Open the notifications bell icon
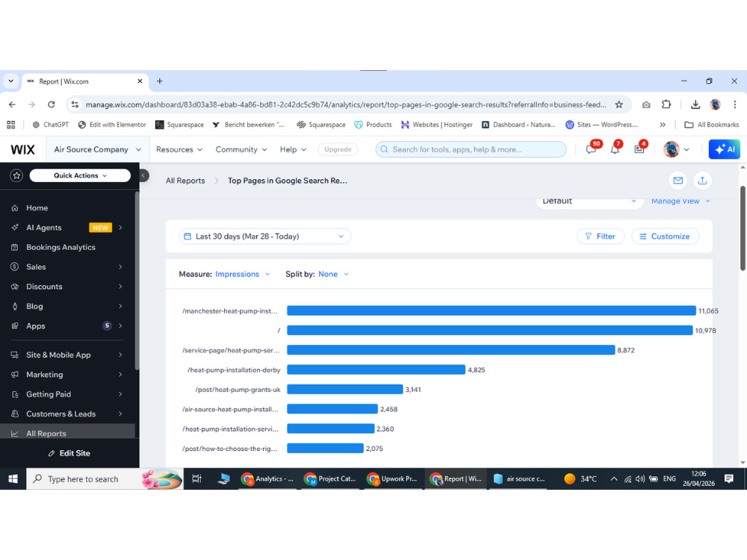The width and height of the screenshot is (747, 560). 615,149
